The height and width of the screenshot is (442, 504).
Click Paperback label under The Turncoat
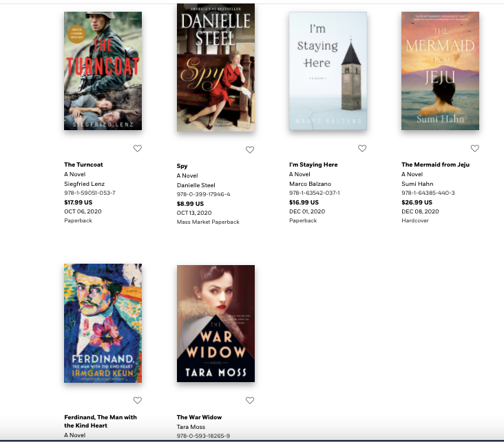coord(78,220)
